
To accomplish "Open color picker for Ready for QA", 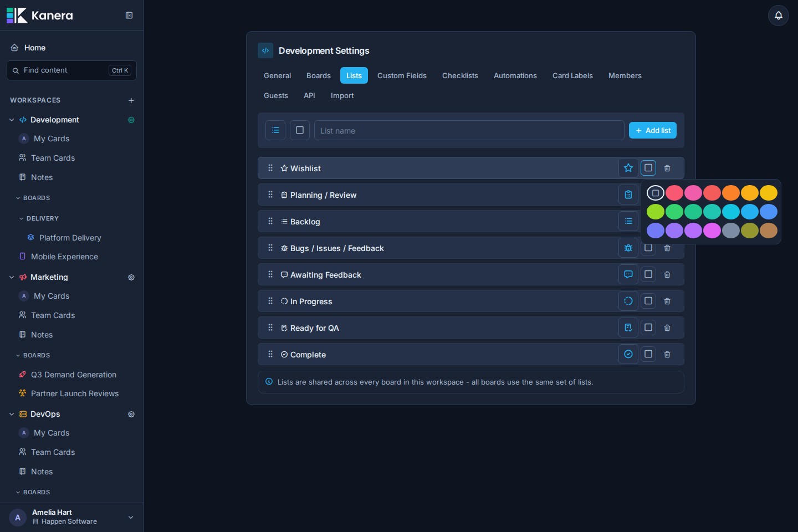I will pos(648,328).
